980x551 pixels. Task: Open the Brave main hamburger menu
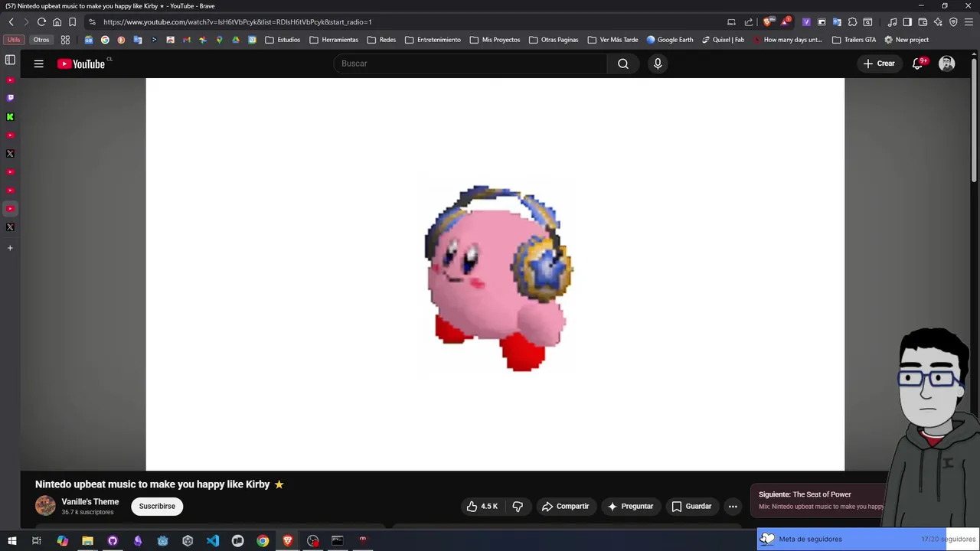point(969,22)
